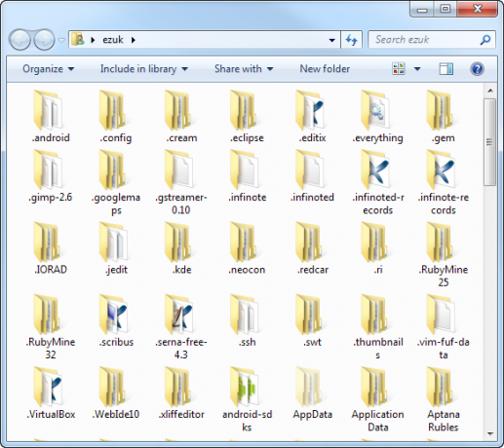Select the .VirtualBox folder icon
Image resolution: width=504 pixels, height=448 pixels.
point(48,387)
